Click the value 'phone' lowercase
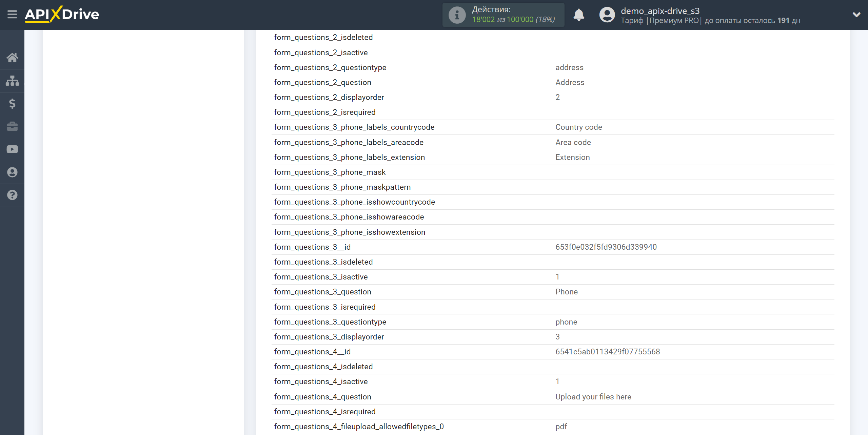 (566, 322)
